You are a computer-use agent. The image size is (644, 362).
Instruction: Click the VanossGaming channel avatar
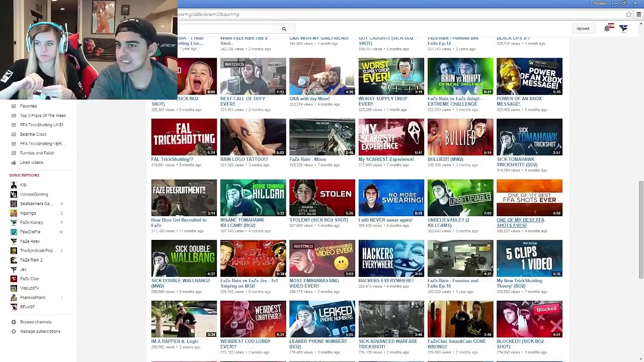pos(14,194)
